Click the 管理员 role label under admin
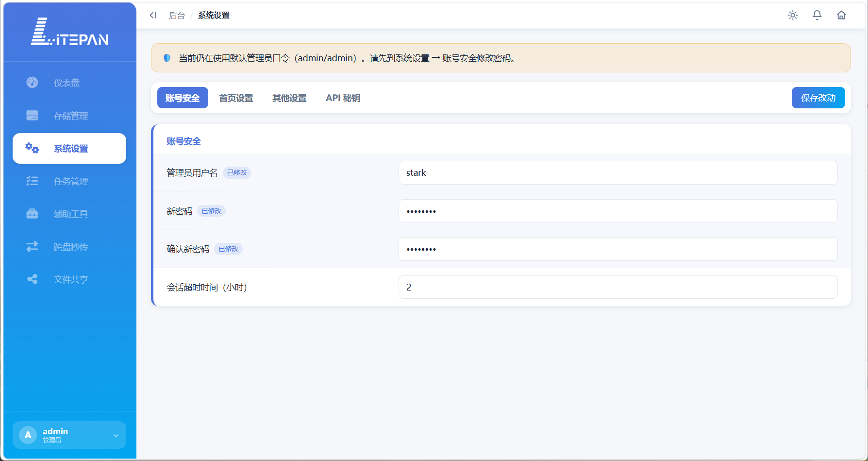This screenshot has width=868, height=461. click(52, 440)
